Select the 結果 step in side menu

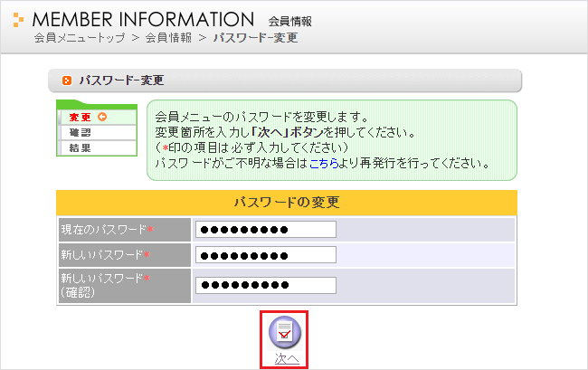(x=80, y=147)
